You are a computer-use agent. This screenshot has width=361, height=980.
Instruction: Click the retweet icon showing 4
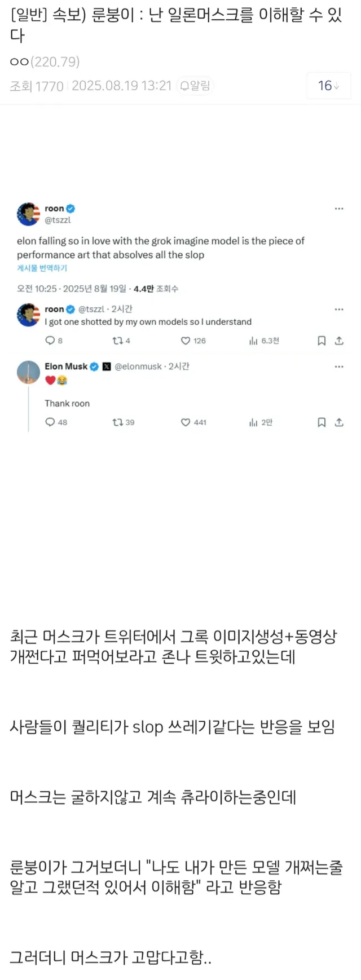click(x=117, y=341)
